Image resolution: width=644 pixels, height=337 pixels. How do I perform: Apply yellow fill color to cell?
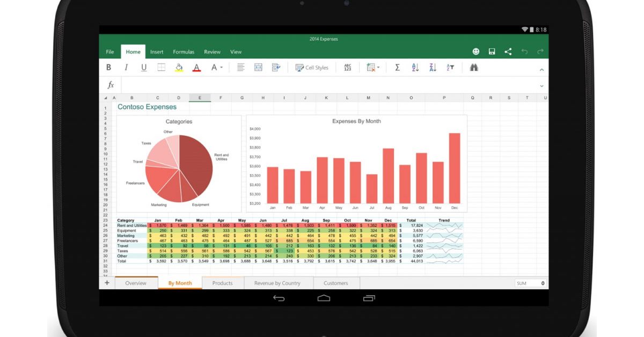[179, 68]
